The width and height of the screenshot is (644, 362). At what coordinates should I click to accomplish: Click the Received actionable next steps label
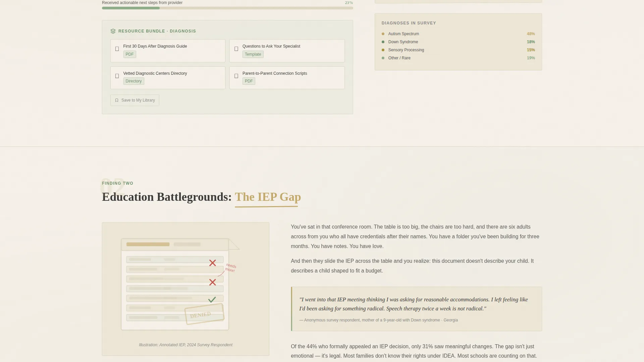point(142,3)
